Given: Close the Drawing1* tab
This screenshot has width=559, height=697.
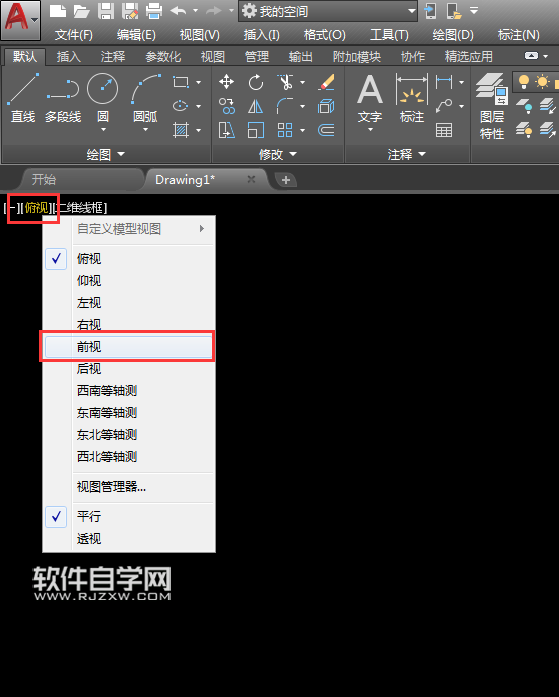Looking at the screenshot, I should [x=251, y=179].
